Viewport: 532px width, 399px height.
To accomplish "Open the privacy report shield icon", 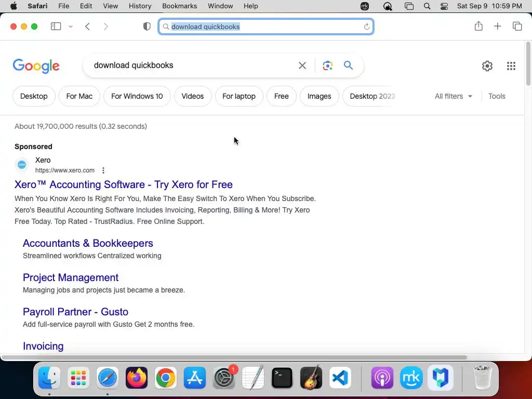I will click(147, 26).
